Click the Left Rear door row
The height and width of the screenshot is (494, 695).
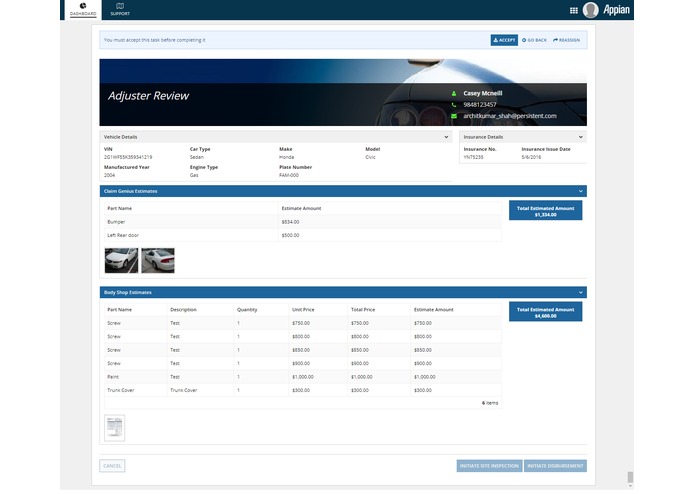(x=303, y=235)
